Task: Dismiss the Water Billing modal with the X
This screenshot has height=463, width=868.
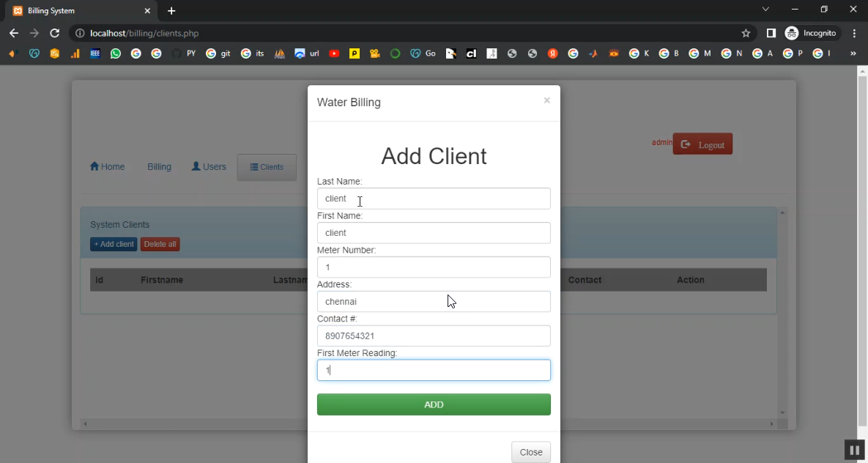Action: (x=547, y=100)
